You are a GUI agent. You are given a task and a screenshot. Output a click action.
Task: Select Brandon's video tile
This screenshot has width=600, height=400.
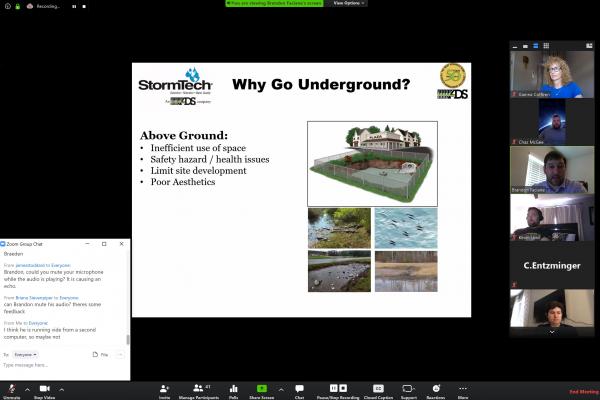[x=552, y=170]
